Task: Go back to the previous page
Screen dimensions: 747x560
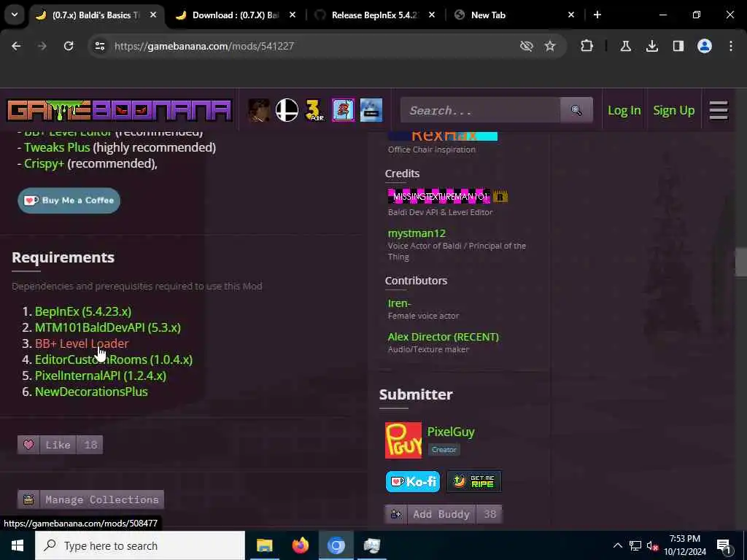Action: (16, 46)
